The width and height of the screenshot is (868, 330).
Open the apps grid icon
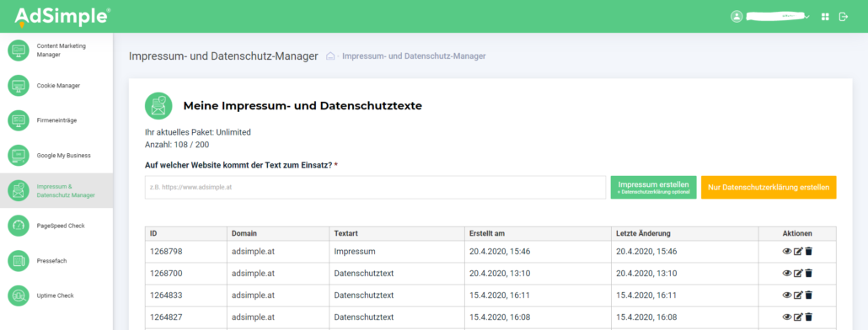coord(825,17)
